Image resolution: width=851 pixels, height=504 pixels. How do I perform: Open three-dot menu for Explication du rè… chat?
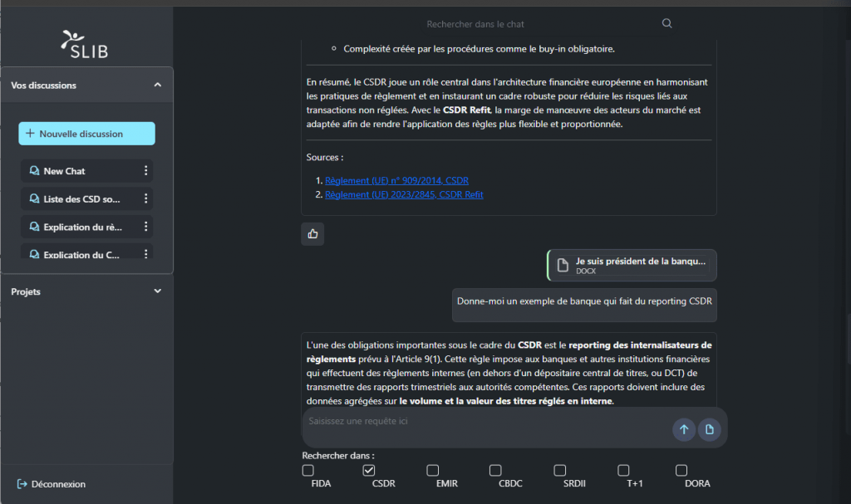[146, 227]
